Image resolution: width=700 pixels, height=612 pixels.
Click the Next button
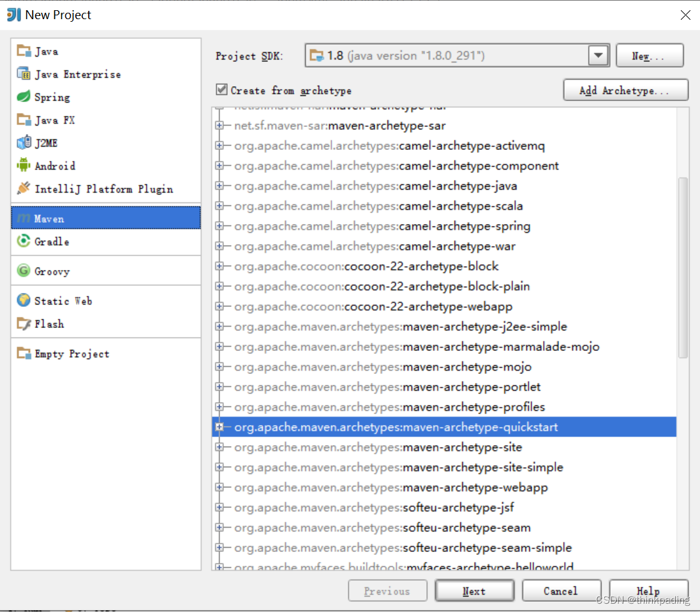pyautogui.click(x=475, y=591)
